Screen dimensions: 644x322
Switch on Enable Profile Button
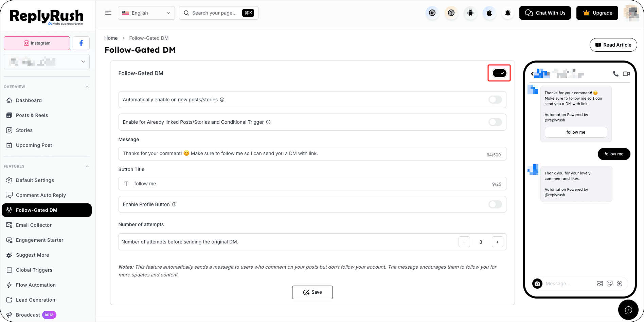495,204
